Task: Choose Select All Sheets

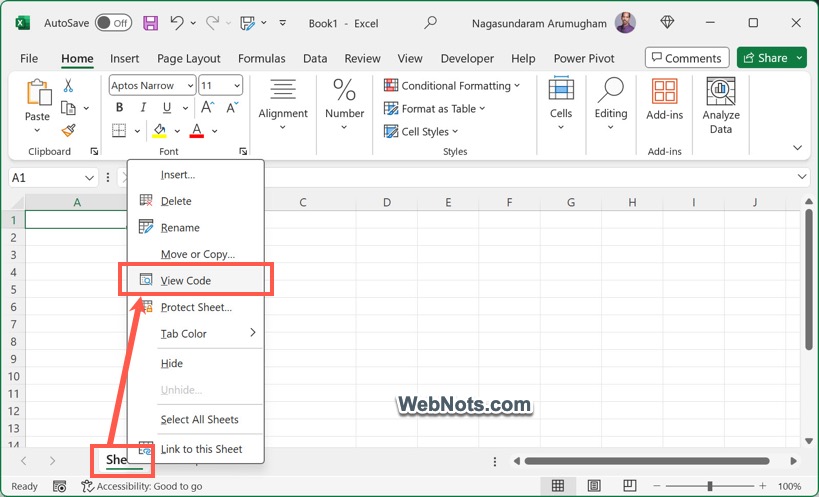Action: pyautogui.click(x=196, y=419)
